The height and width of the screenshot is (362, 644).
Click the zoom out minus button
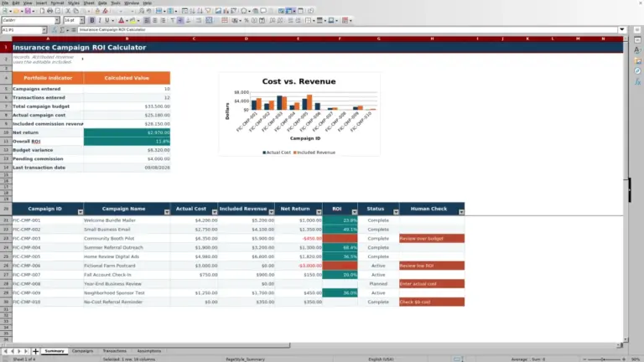[584, 359]
